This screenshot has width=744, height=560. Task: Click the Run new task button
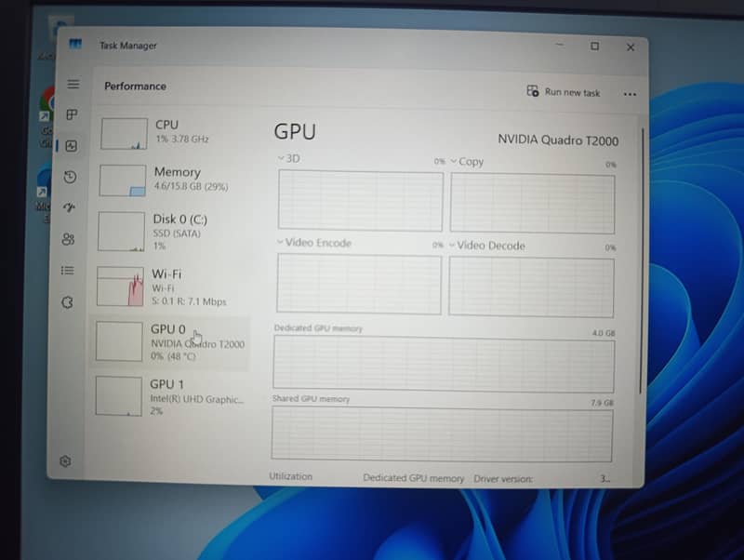pos(564,92)
